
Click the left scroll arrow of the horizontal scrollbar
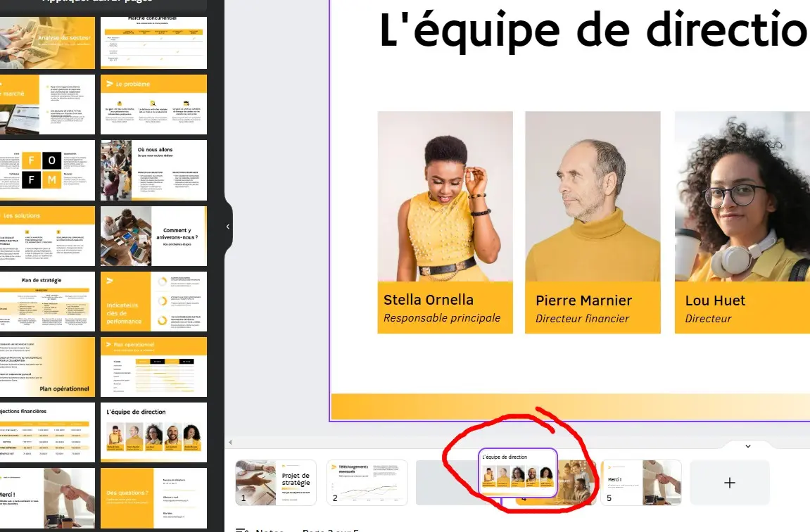[230, 442]
